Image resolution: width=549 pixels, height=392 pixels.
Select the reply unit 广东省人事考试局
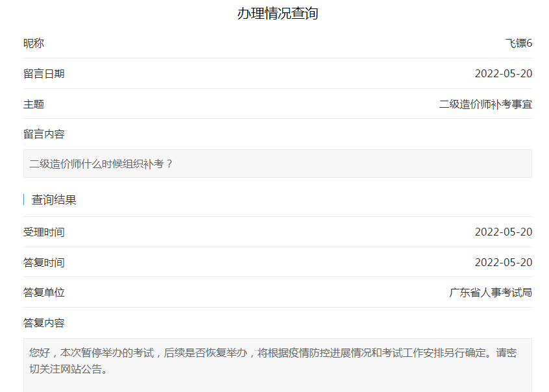pos(491,292)
